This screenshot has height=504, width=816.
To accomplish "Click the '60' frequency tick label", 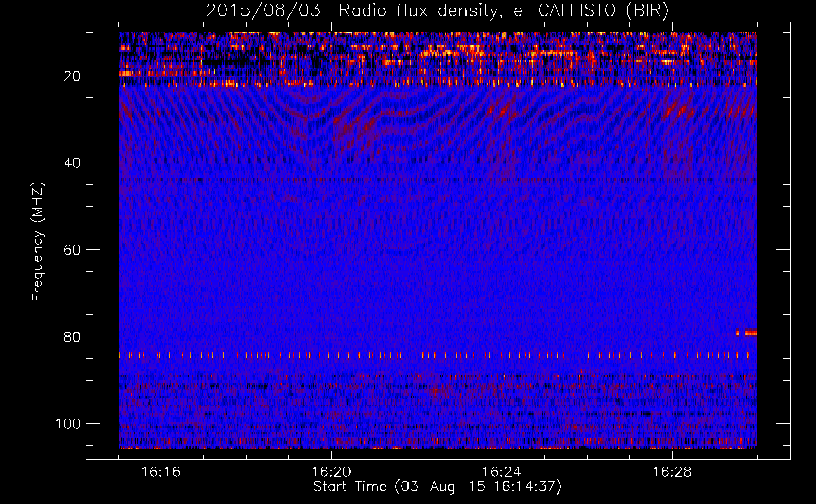I will (x=73, y=250).
